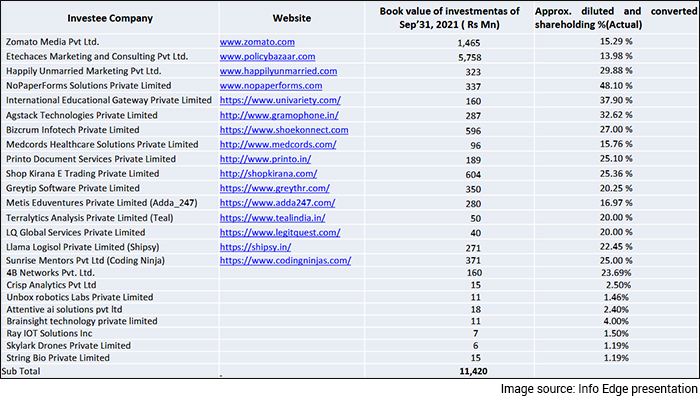
Task: Select Printo Document Services Private Limited
Action: (x=91, y=159)
